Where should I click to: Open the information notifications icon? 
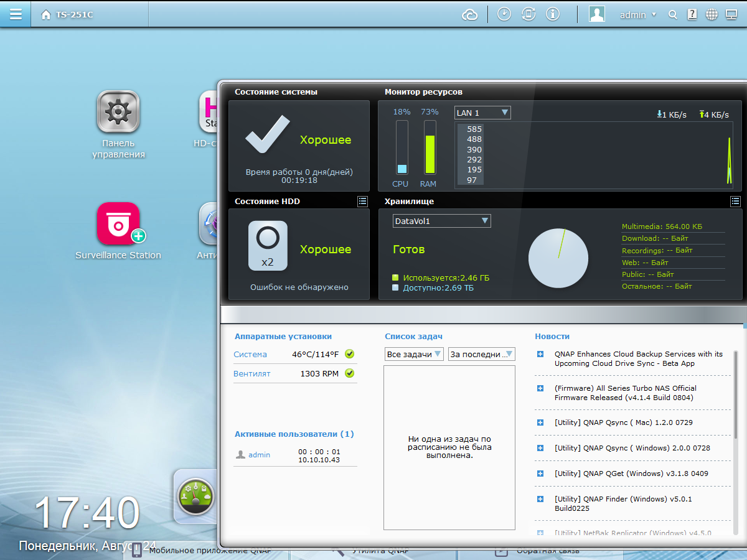[x=553, y=14]
